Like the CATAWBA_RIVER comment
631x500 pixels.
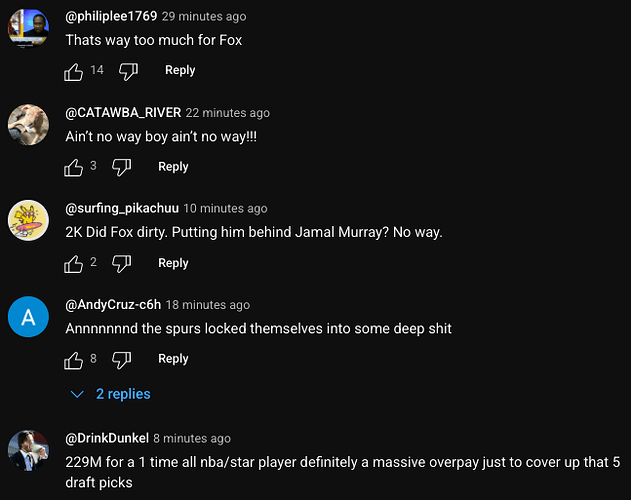coord(74,167)
